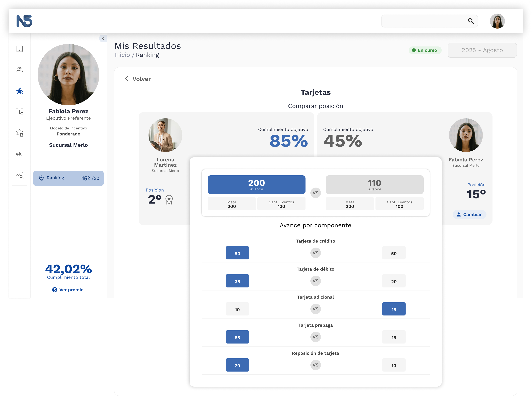The image size is (532, 396).
Task: Click the large Fabiola Perez profile photo
Action: click(x=68, y=74)
